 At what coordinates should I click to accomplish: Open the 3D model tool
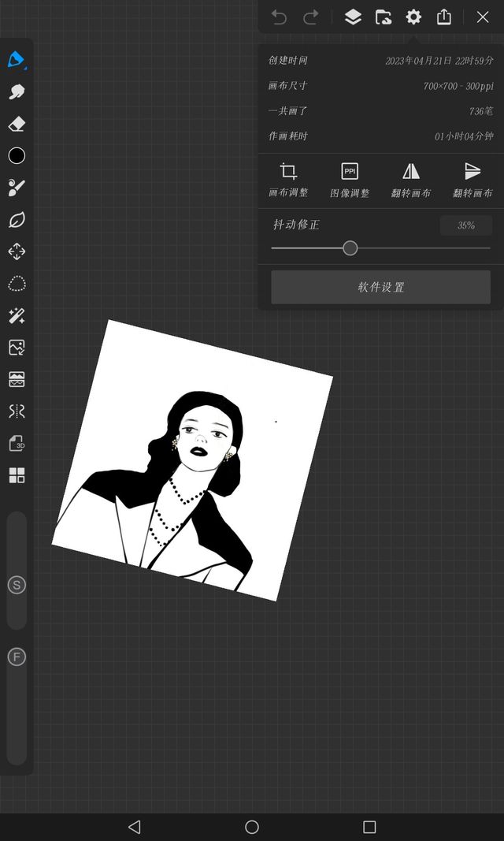click(x=17, y=444)
